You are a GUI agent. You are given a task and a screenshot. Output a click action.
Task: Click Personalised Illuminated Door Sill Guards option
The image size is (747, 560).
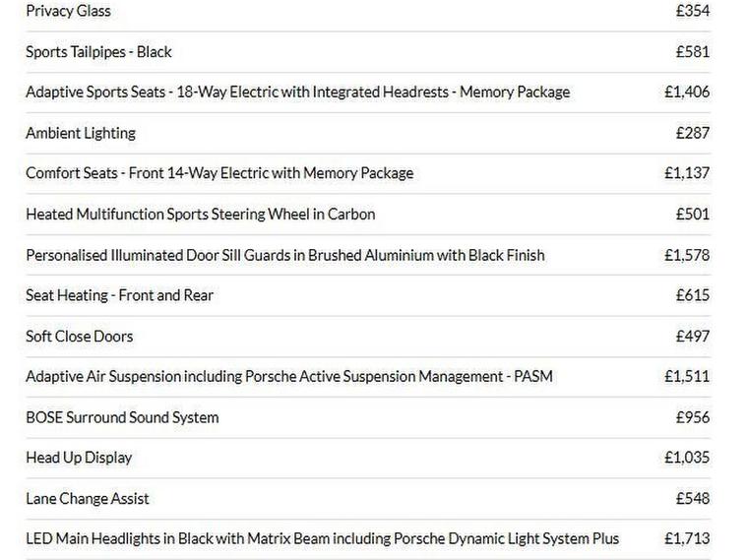[284, 255]
